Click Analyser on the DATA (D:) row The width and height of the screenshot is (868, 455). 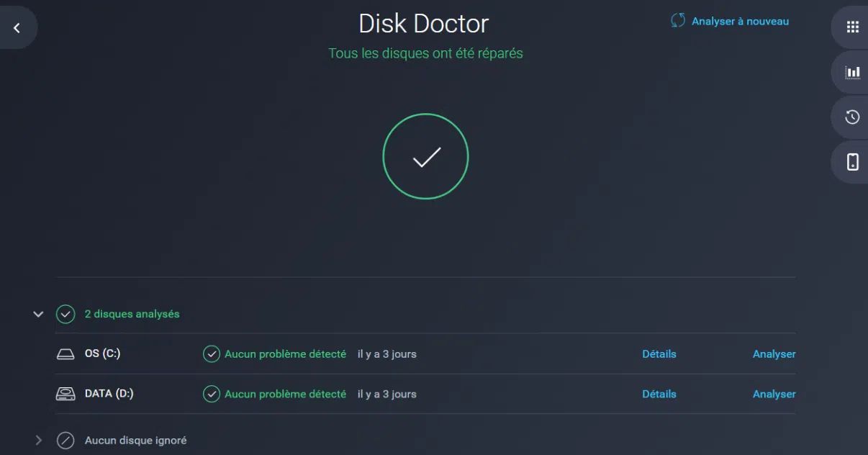click(x=774, y=394)
